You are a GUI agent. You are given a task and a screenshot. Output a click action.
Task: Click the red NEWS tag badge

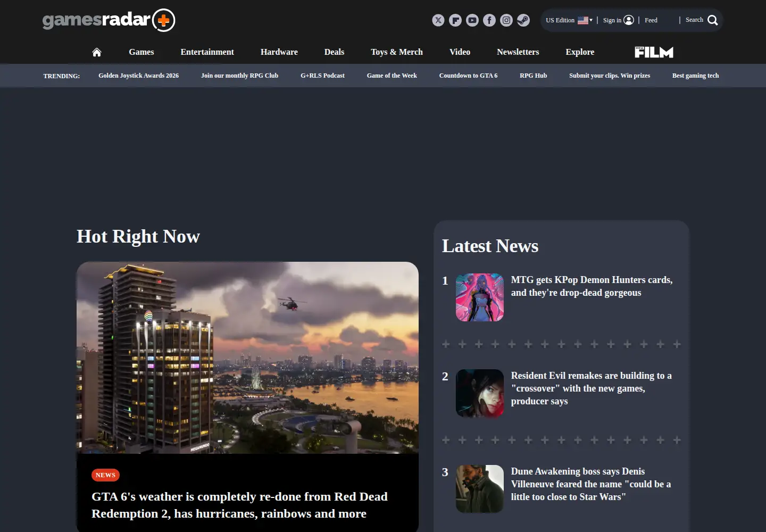pos(105,475)
